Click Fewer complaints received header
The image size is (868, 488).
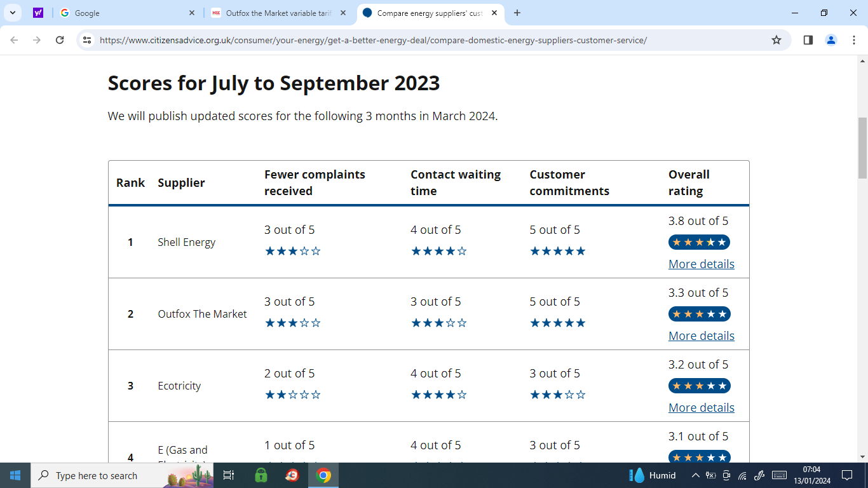pyautogui.click(x=315, y=182)
